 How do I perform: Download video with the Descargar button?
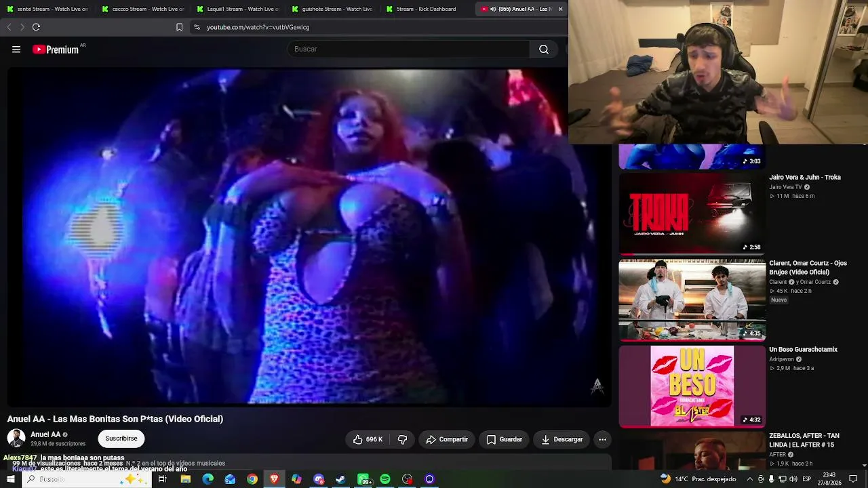[562, 439]
